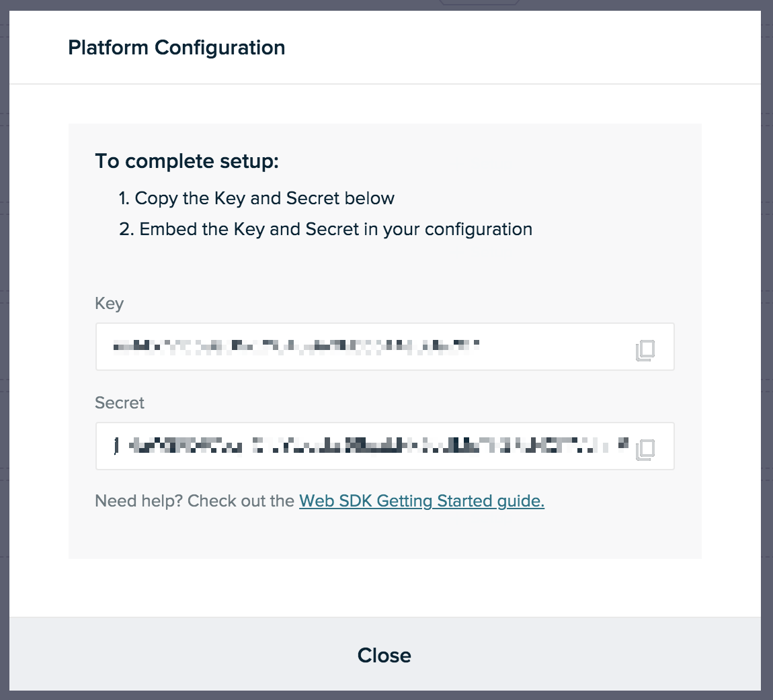Close the Platform Configuration dialog

tap(384, 656)
